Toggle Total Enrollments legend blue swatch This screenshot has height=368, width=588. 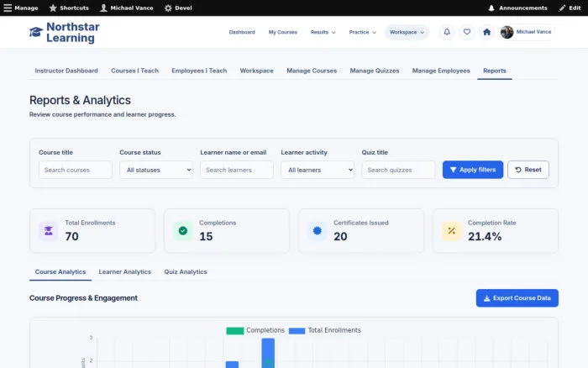[x=297, y=331]
